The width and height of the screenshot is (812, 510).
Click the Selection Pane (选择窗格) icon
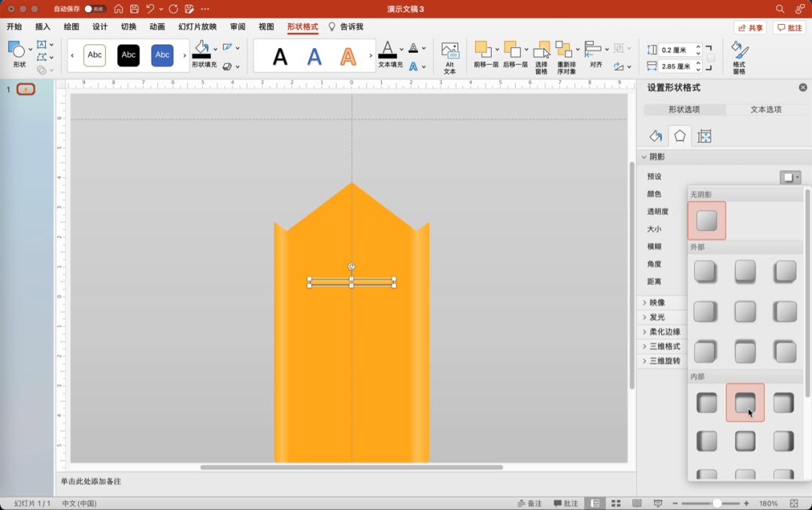[541, 56]
